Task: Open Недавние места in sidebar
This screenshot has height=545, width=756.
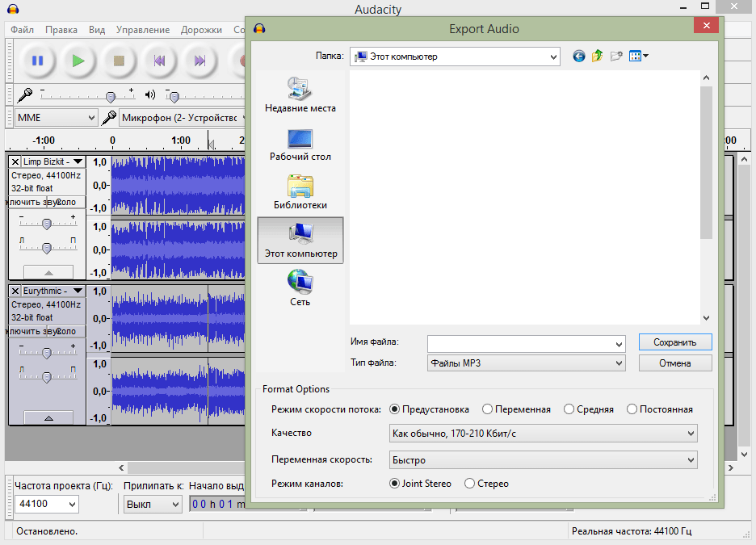Action: tap(300, 94)
